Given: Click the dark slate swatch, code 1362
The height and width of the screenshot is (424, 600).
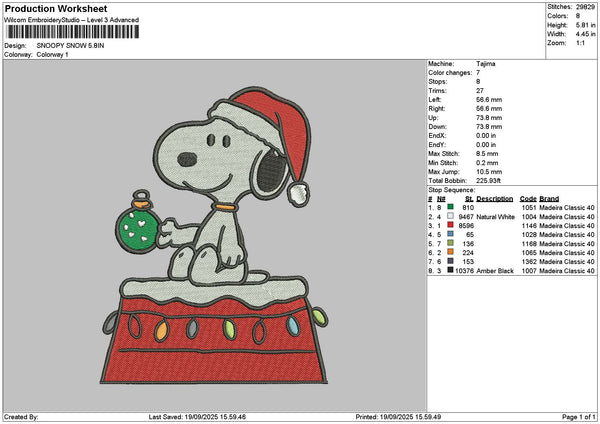Looking at the screenshot, I should [x=450, y=261].
